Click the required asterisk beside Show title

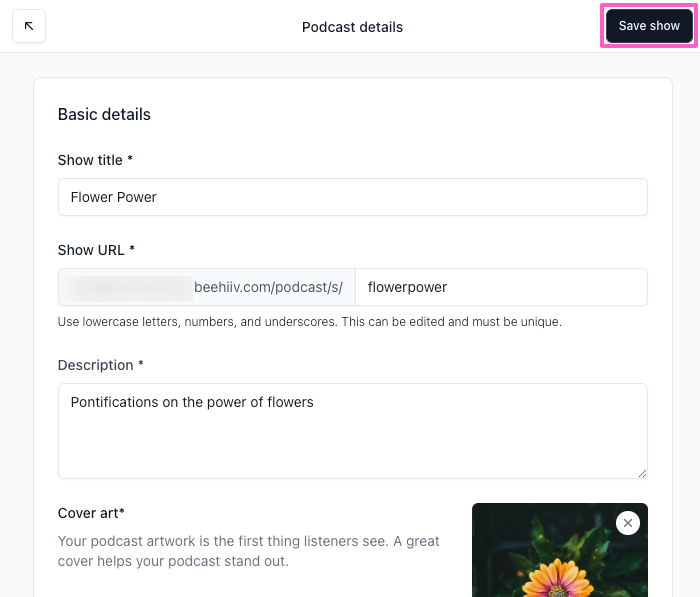pyautogui.click(x=131, y=160)
